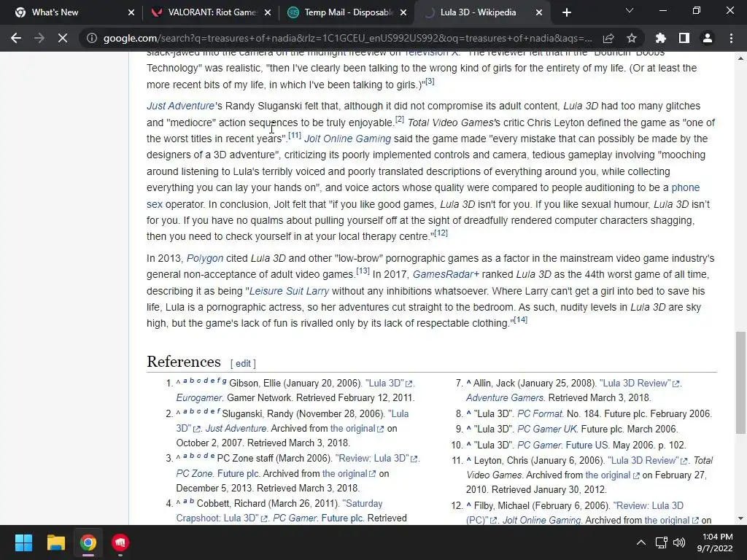The height and width of the screenshot is (560, 747).
Task: Open Leyton's "Lula 3D Review" reference link
Action: [x=648, y=461]
